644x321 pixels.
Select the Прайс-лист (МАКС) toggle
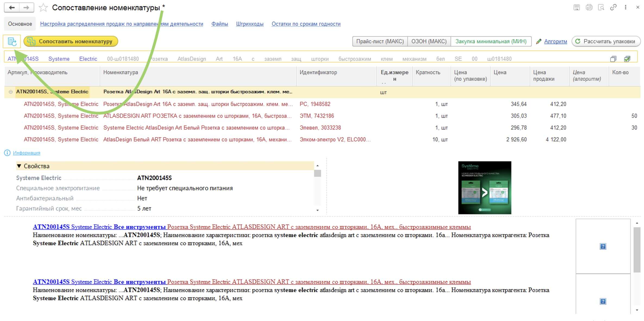380,42
